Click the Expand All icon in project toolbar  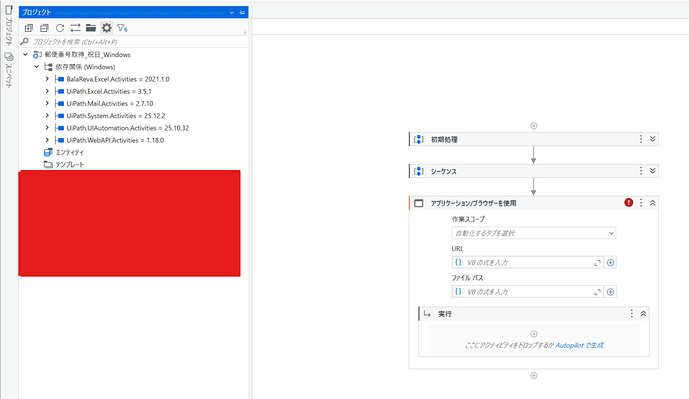[29, 28]
